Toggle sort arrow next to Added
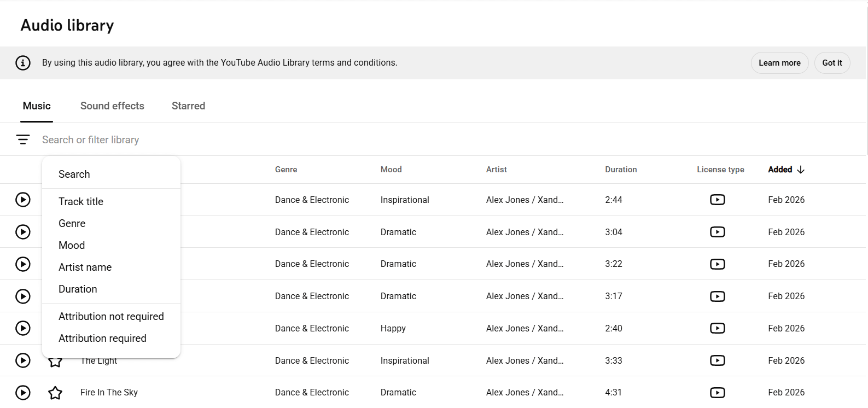The height and width of the screenshot is (408, 868). click(x=801, y=170)
